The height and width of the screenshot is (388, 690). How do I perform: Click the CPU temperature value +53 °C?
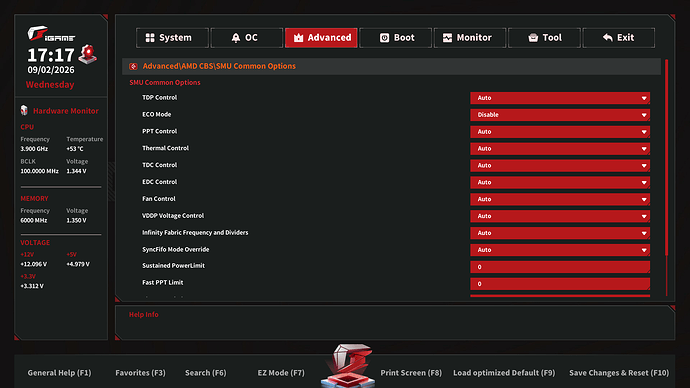tap(75, 149)
